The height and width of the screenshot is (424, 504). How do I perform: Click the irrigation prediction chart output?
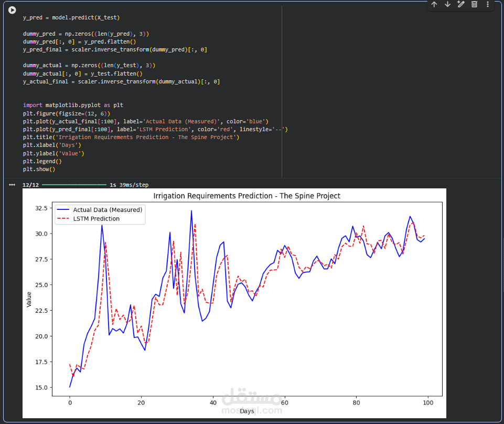point(234,303)
